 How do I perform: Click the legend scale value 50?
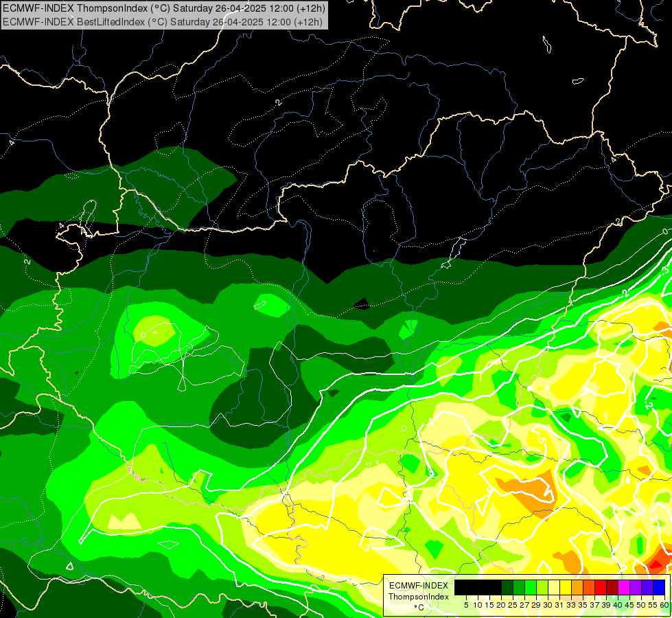tap(642, 605)
